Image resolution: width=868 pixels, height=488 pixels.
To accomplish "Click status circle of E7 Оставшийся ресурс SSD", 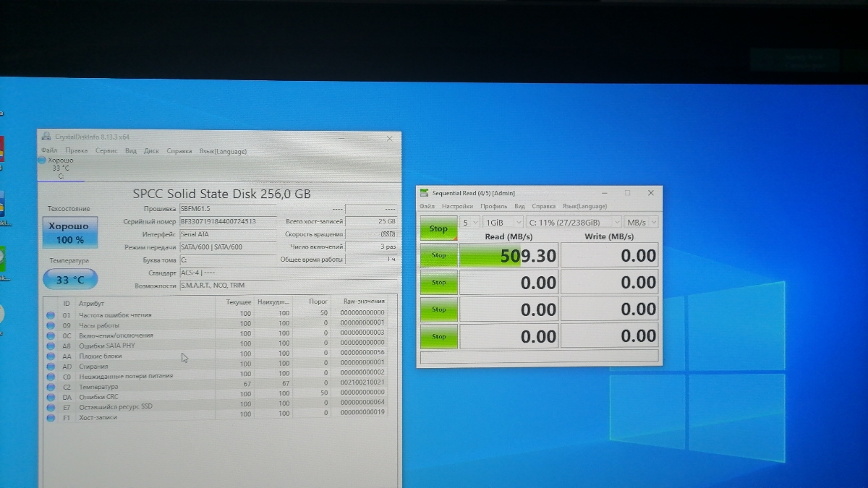I will [51, 407].
